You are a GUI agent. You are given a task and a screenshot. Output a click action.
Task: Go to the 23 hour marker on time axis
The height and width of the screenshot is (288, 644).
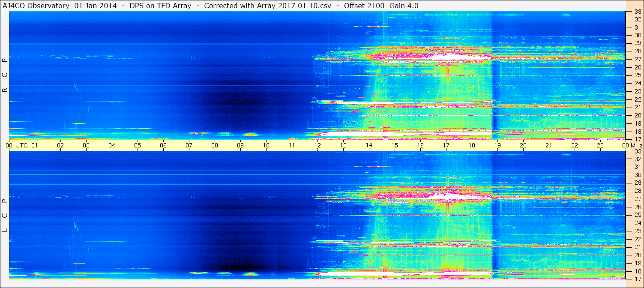point(600,145)
